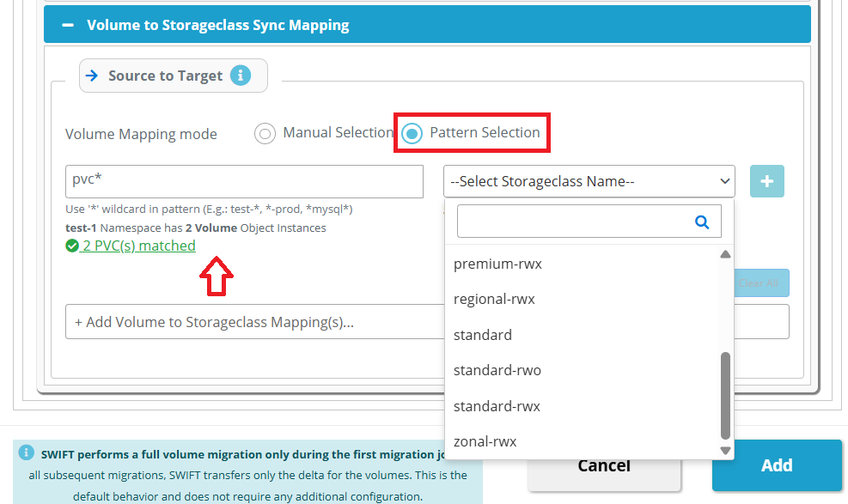Open the 2 PVC(s) matched link
848x504 pixels.
point(139,246)
